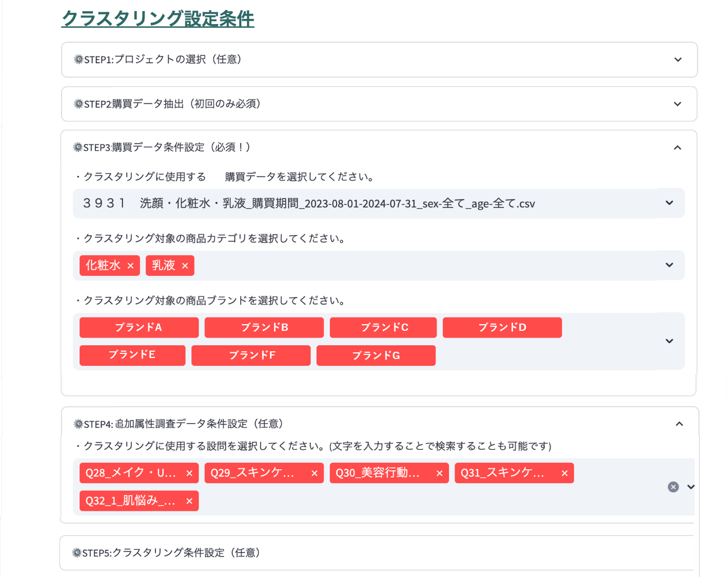Screen dimensions: 728x577
Task: Click STEP1 プロジェクトの選択 header text
Action: click(x=163, y=59)
